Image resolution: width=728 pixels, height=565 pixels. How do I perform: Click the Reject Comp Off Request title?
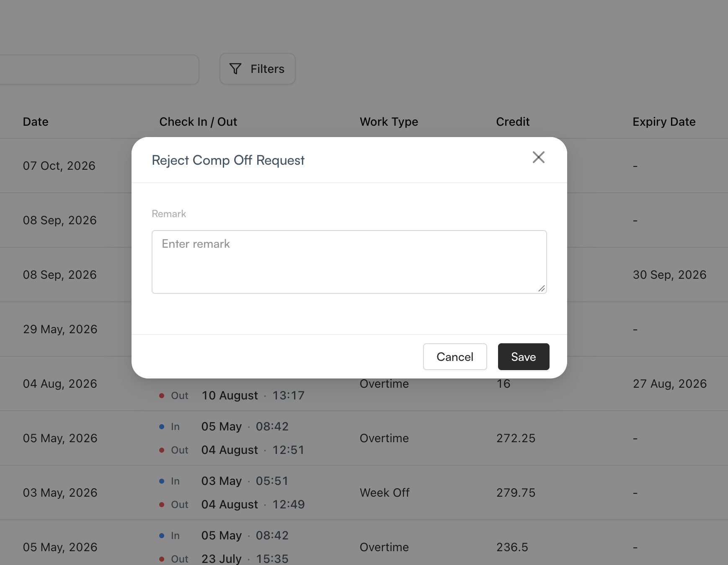(x=228, y=160)
